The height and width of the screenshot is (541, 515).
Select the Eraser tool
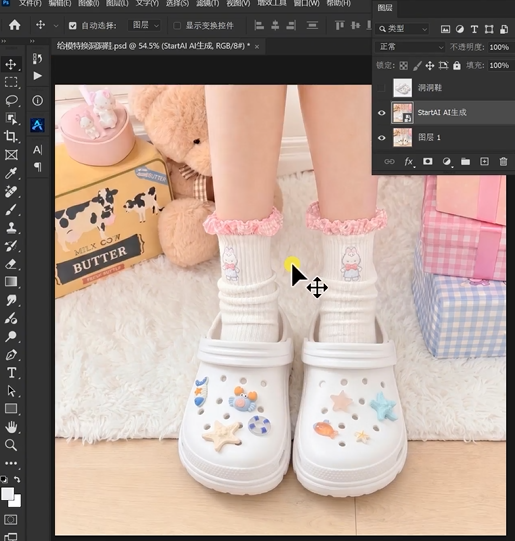tap(11, 264)
